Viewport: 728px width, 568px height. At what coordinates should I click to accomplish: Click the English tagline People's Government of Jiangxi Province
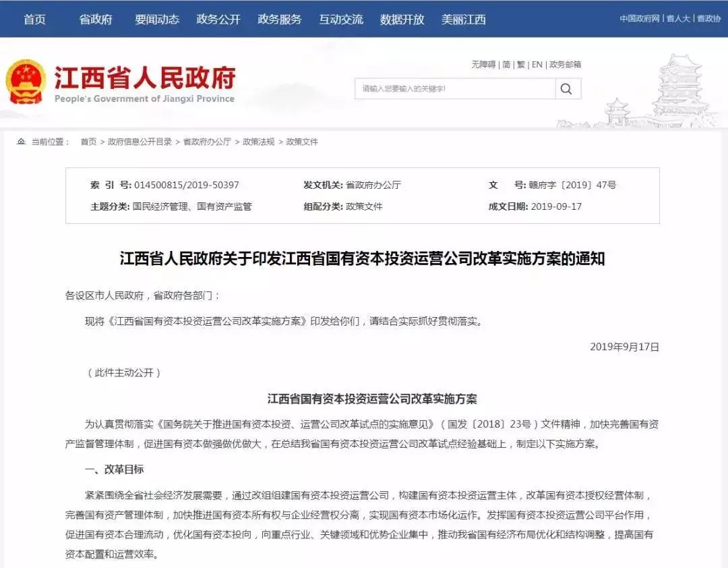(144, 98)
